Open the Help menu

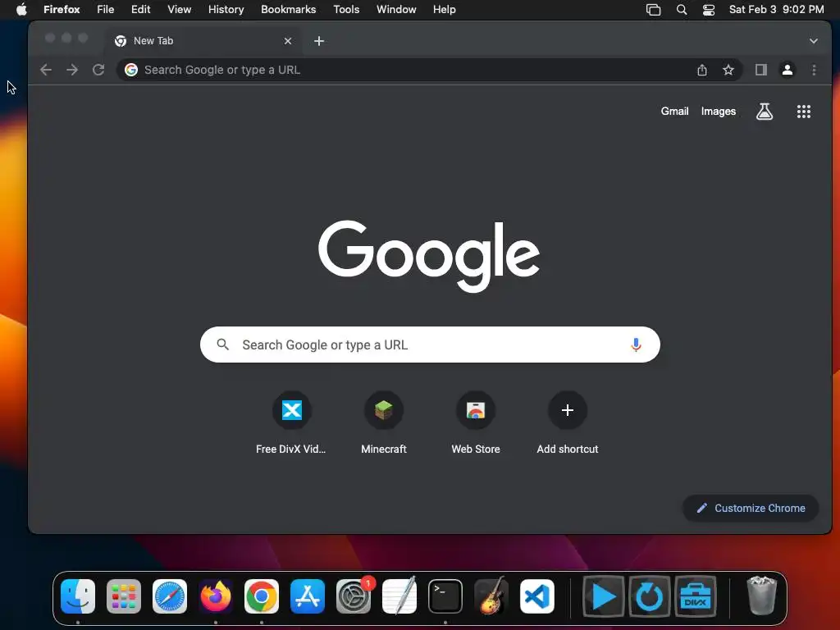click(x=445, y=9)
